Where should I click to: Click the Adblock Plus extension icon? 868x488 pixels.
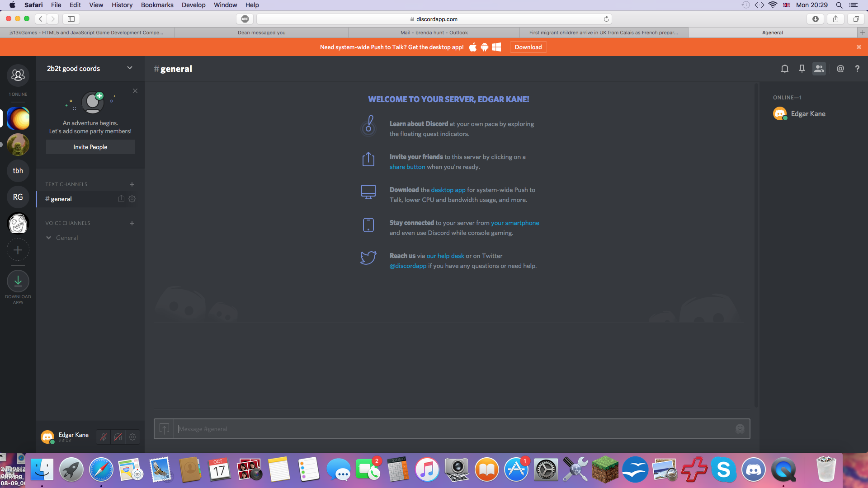coord(245,19)
